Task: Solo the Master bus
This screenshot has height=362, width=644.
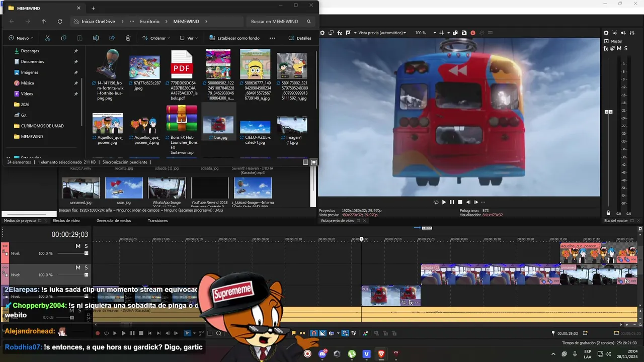Action: point(626,48)
